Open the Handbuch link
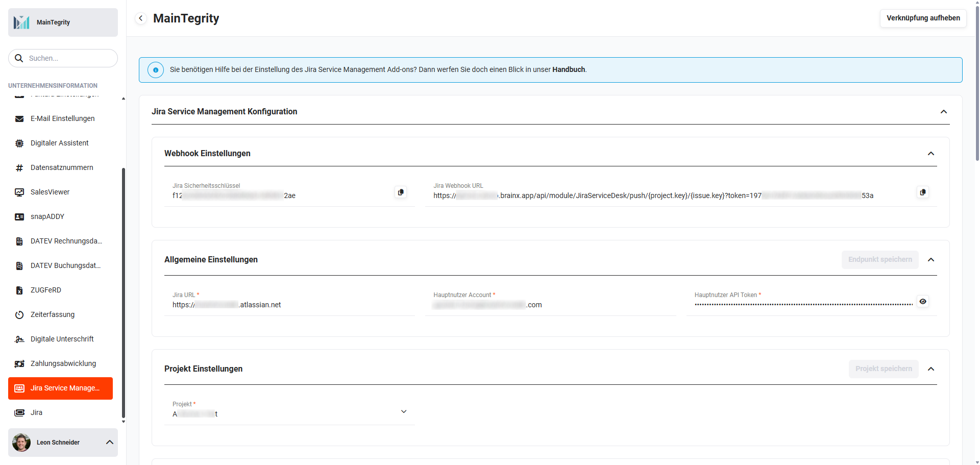Screen dimensions: 980x465 coord(569,69)
